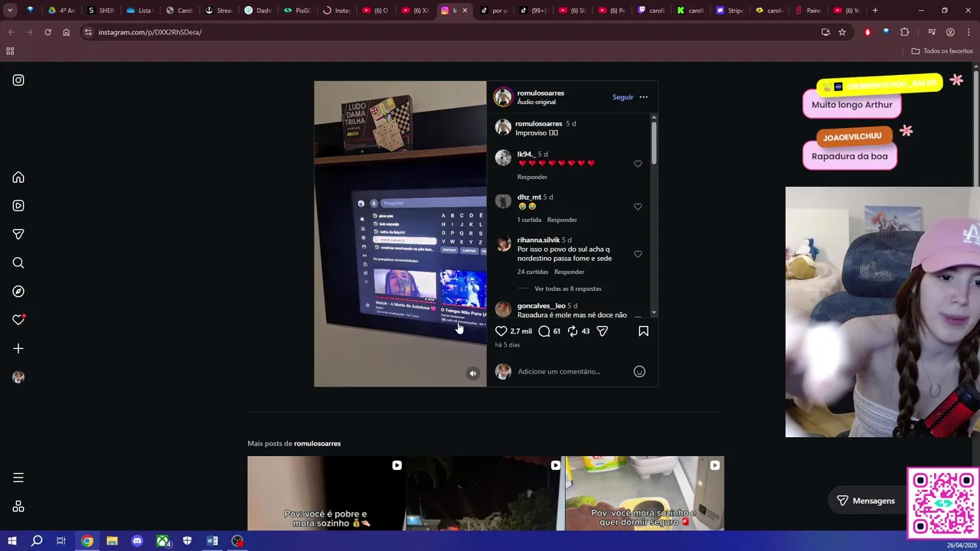Screen dimensions: 980x551
Task: Like the comment from rihanna.silvik
Action: point(638,254)
